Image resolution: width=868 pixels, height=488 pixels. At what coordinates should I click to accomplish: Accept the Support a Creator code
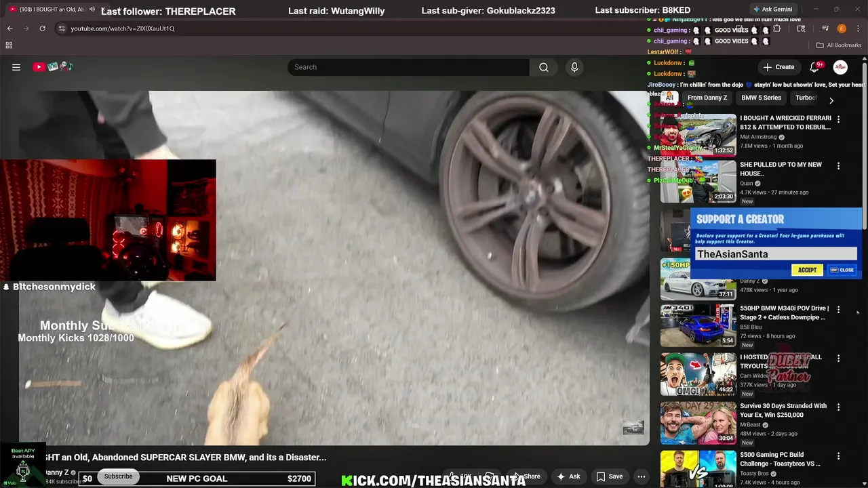click(807, 270)
